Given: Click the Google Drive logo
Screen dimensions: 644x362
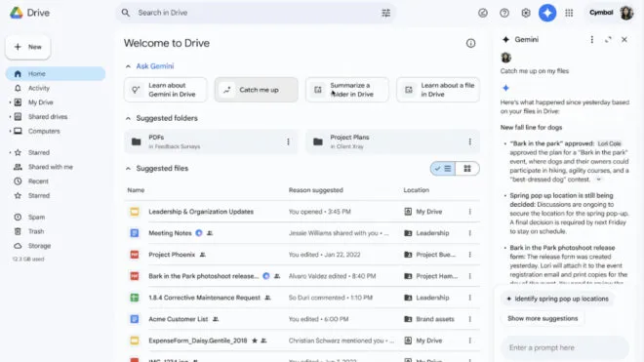Looking at the screenshot, I should [17, 13].
